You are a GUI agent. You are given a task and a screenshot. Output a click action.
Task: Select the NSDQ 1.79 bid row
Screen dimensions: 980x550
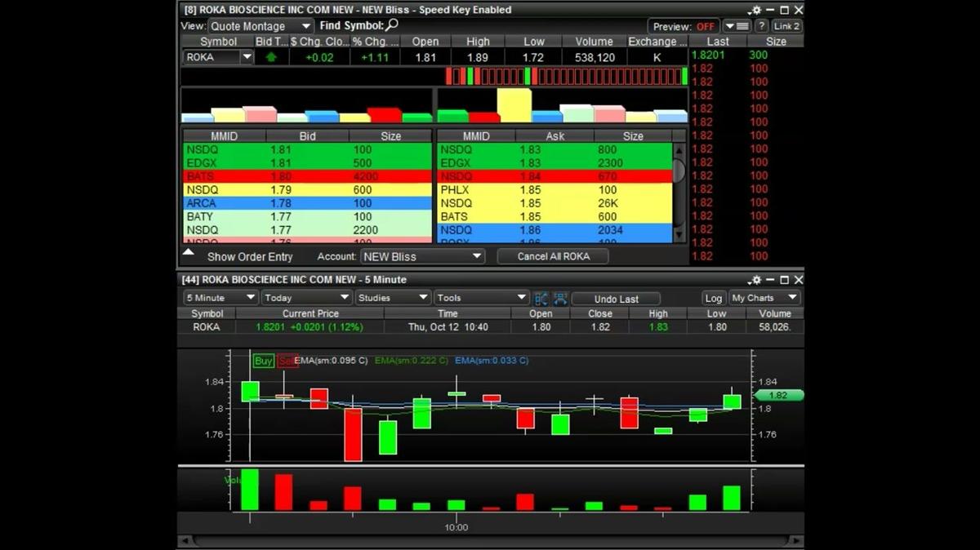point(307,190)
